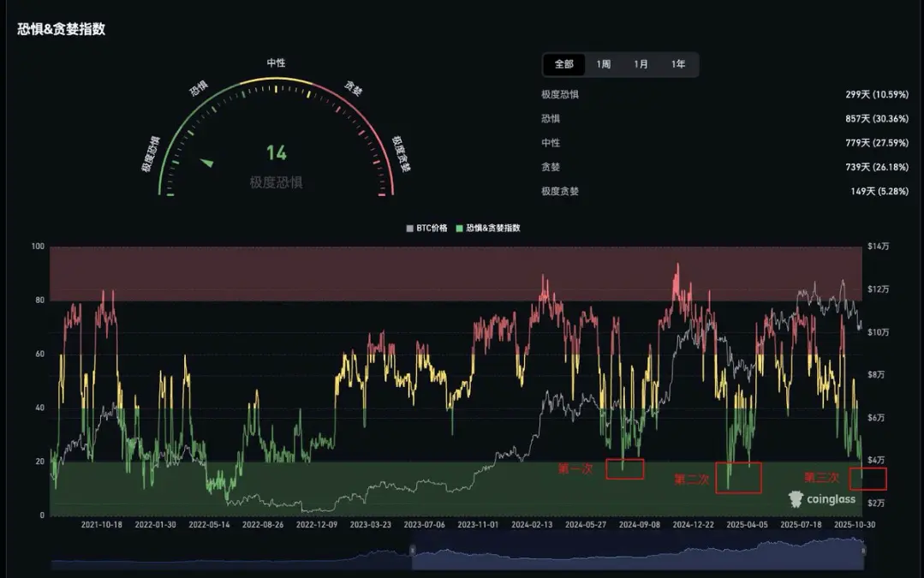The width and height of the screenshot is (924, 578).
Task: Click the 中性 label atop the gauge
Action: [x=276, y=63]
